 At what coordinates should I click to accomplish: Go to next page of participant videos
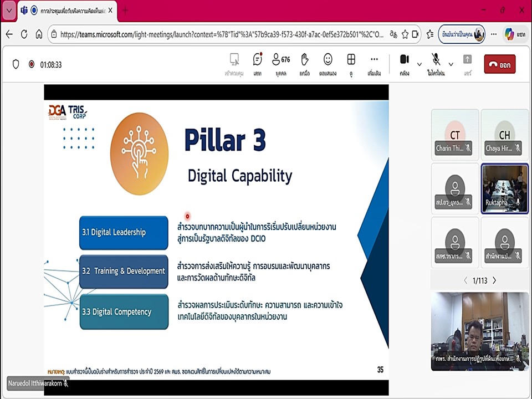click(x=494, y=280)
